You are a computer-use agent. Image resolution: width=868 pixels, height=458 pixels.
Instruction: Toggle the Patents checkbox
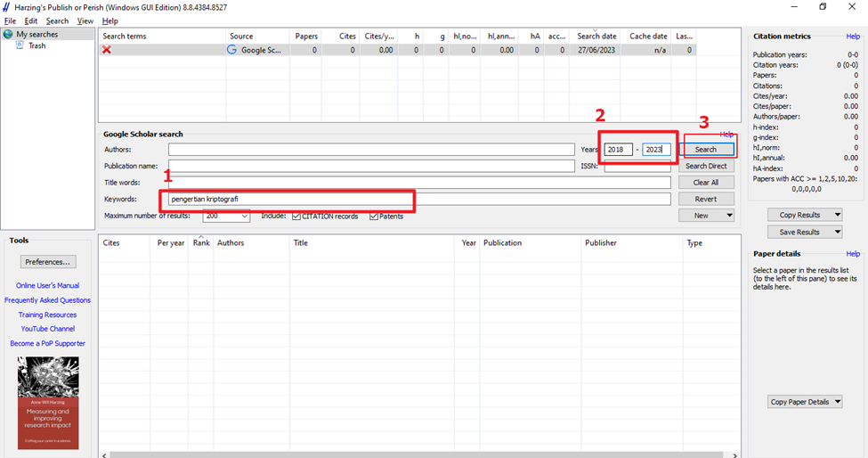(374, 216)
